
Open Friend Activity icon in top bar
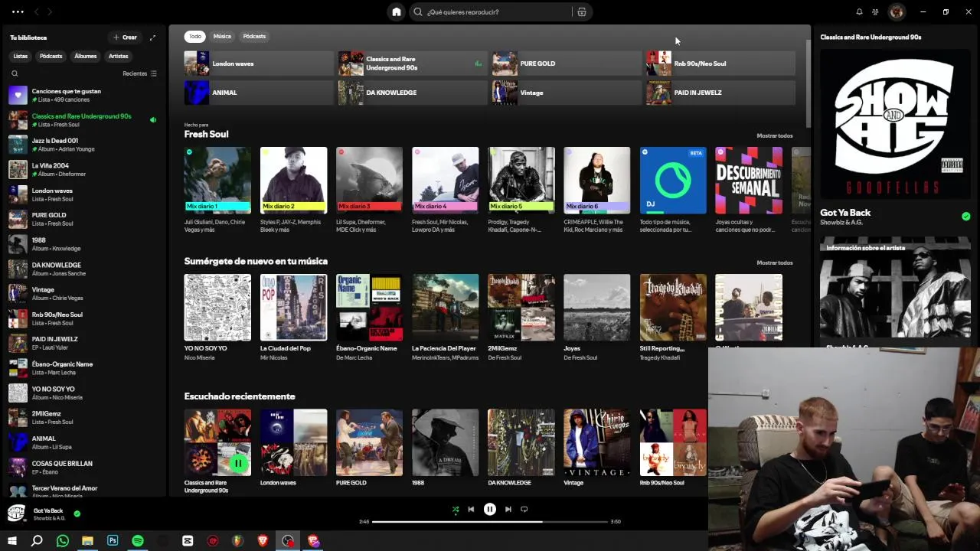(x=875, y=11)
